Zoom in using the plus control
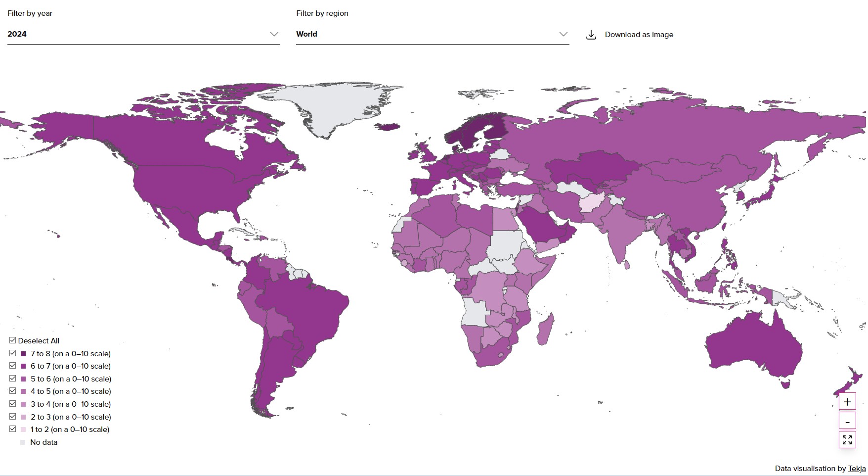The height and width of the screenshot is (476, 868). pos(848,401)
